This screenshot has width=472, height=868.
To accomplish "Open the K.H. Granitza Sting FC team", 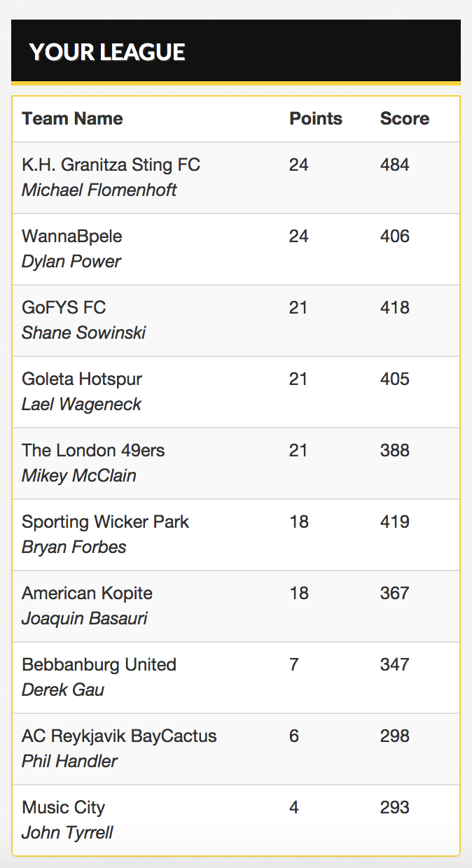I will click(111, 165).
